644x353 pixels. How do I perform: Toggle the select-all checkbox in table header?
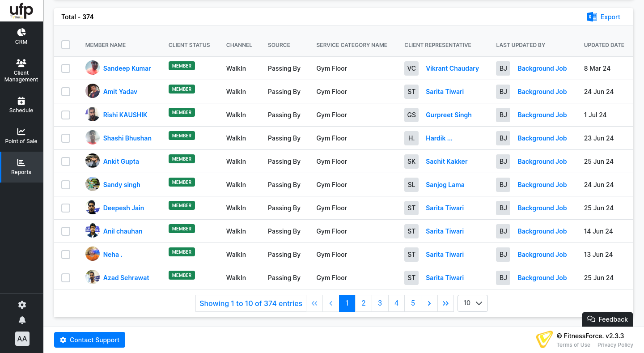tap(66, 45)
